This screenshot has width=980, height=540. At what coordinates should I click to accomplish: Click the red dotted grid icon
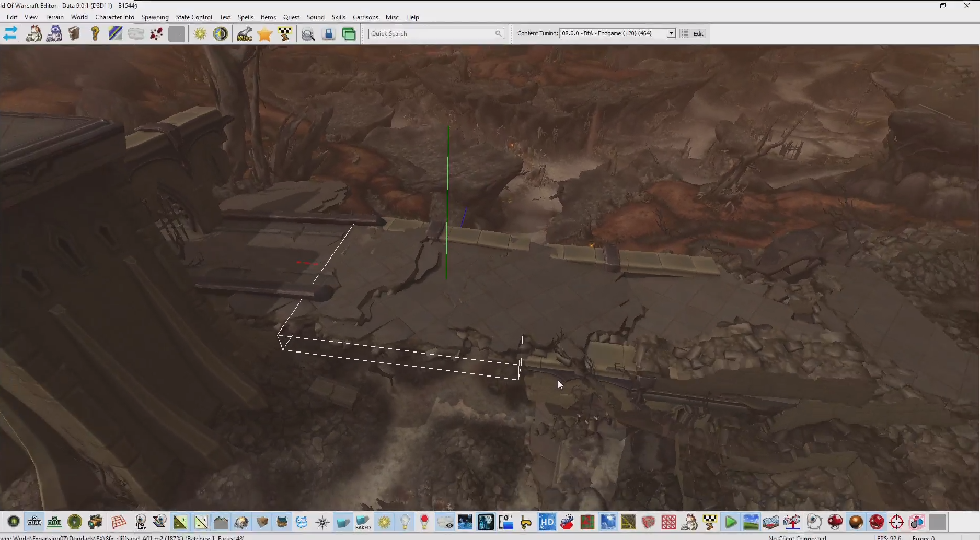pos(668,521)
